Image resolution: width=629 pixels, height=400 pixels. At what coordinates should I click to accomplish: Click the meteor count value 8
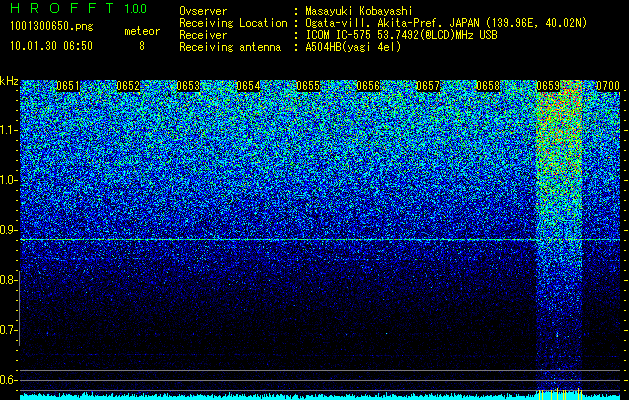click(x=142, y=46)
